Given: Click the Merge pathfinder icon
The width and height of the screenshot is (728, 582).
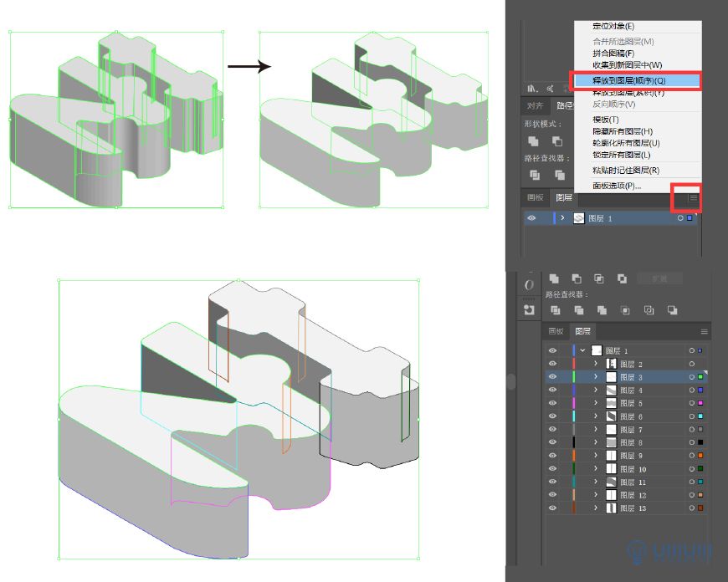Looking at the screenshot, I should coord(601,310).
